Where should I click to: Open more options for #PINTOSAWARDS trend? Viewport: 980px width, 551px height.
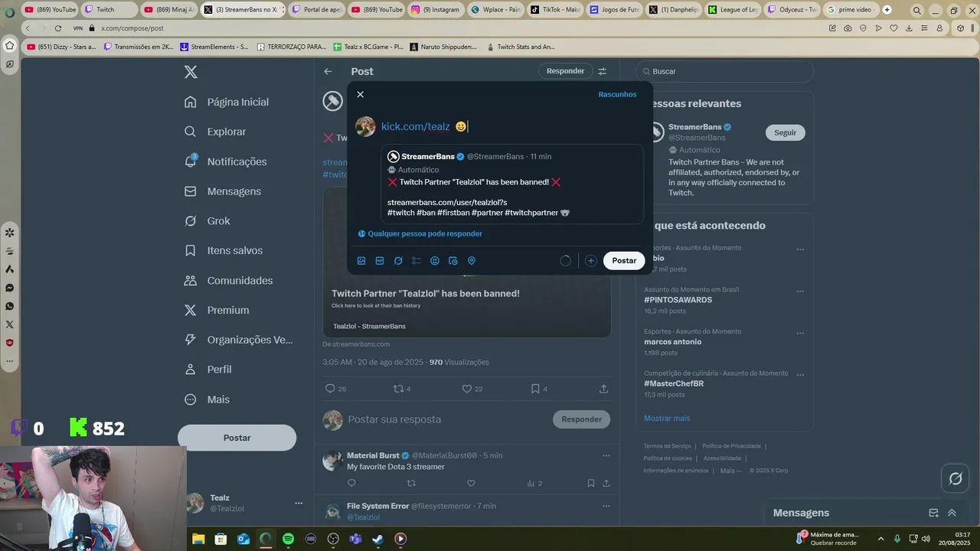[800, 292]
